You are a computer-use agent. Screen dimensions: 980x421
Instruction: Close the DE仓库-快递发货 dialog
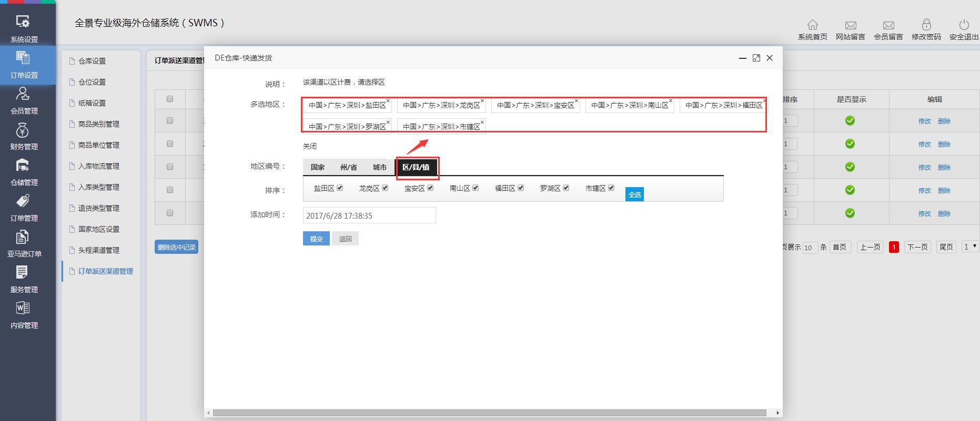(x=770, y=58)
